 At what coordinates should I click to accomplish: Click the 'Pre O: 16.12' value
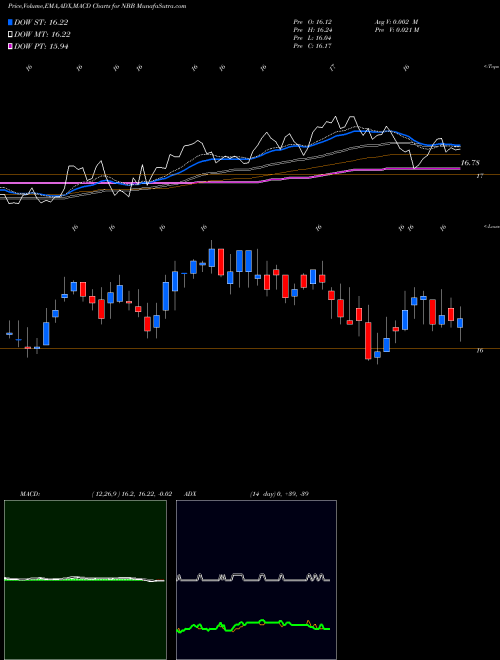(313, 21)
